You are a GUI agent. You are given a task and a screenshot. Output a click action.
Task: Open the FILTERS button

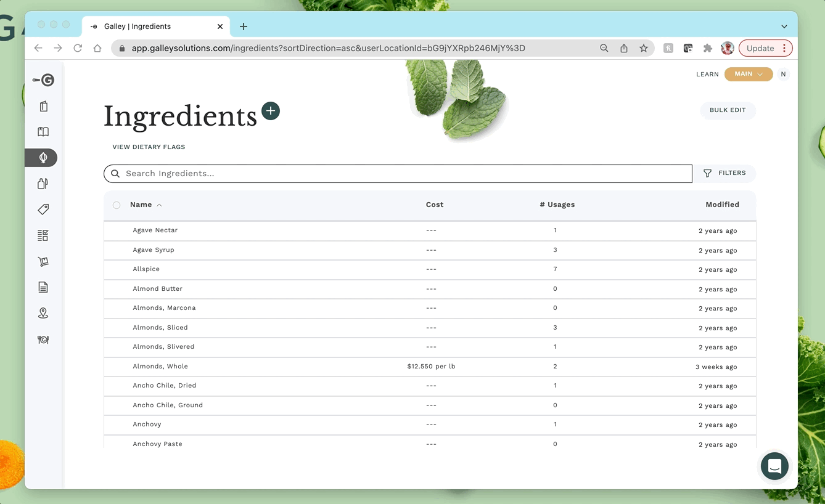(724, 173)
